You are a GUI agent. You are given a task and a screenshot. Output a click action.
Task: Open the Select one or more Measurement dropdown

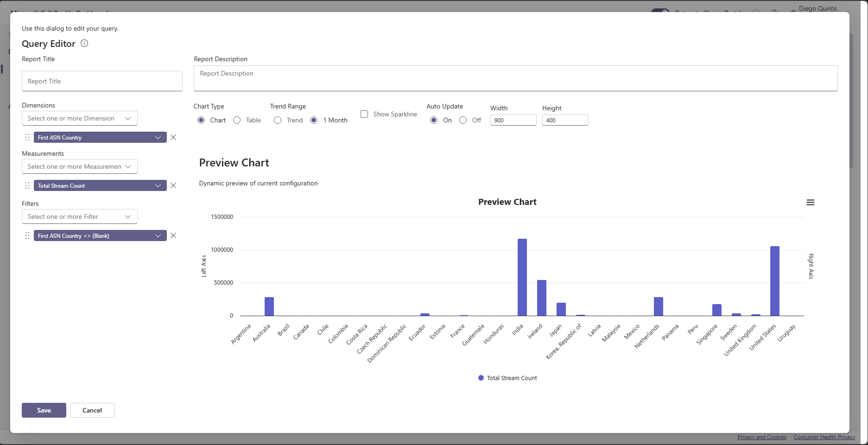(x=80, y=166)
